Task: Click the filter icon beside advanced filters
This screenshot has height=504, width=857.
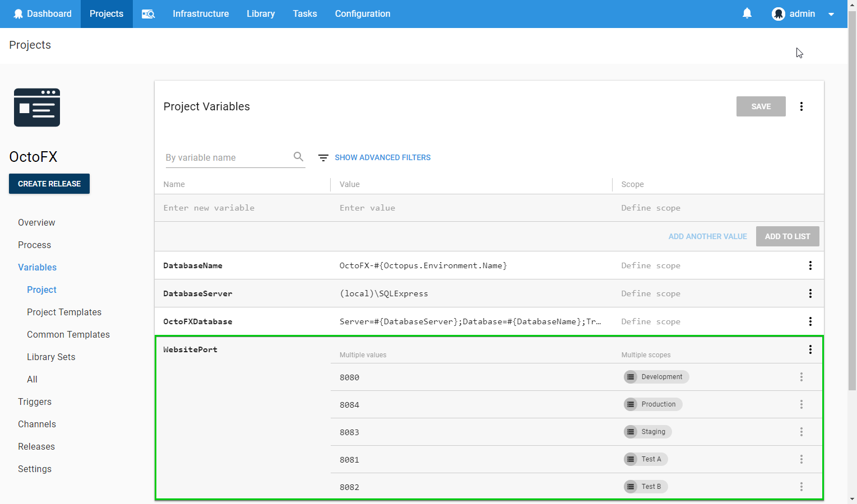Action: [x=323, y=157]
